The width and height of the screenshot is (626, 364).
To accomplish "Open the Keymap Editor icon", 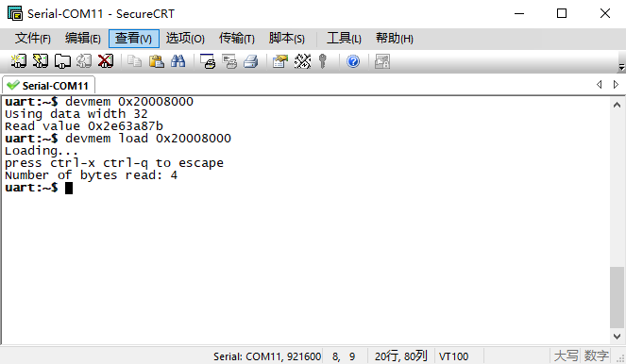I will (x=302, y=61).
